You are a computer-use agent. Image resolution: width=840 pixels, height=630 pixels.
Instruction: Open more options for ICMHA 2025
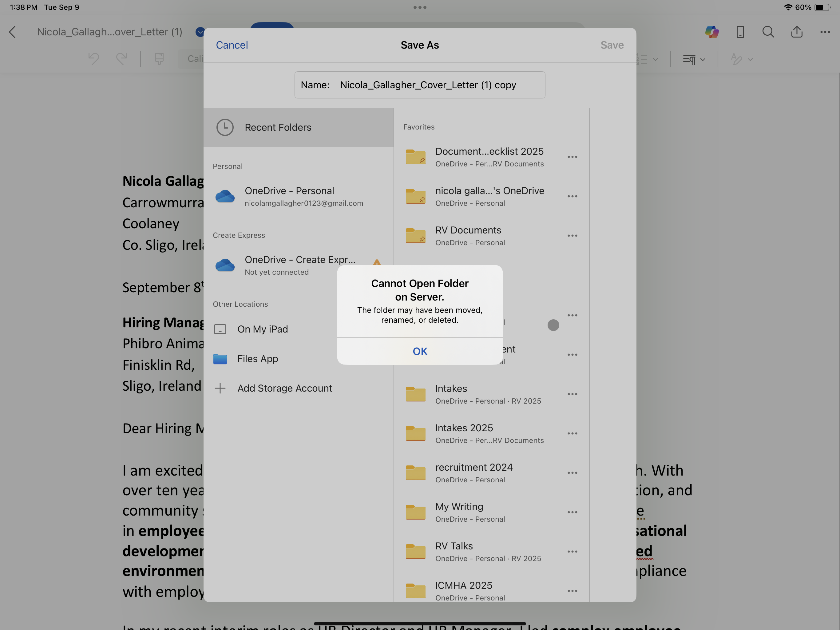tap(572, 591)
